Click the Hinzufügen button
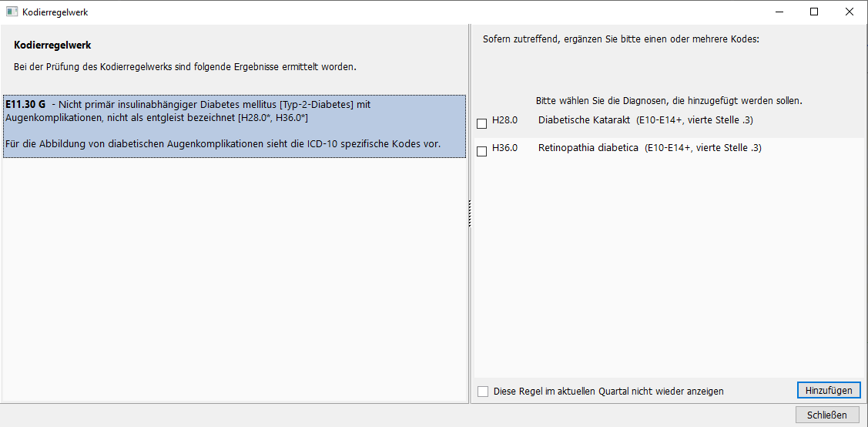The height and width of the screenshot is (427, 868). (x=829, y=390)
